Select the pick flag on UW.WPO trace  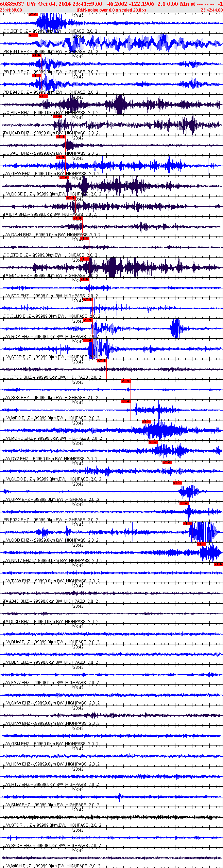126,401
